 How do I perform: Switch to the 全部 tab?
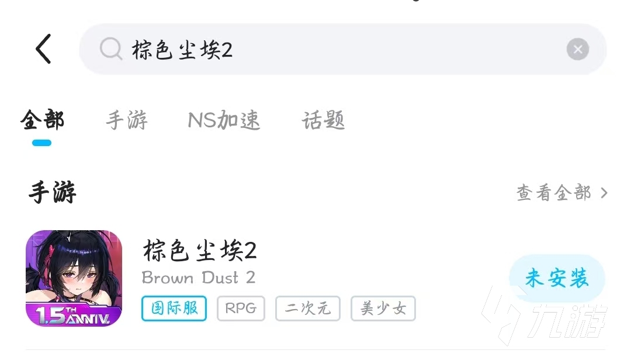[42, 120]
